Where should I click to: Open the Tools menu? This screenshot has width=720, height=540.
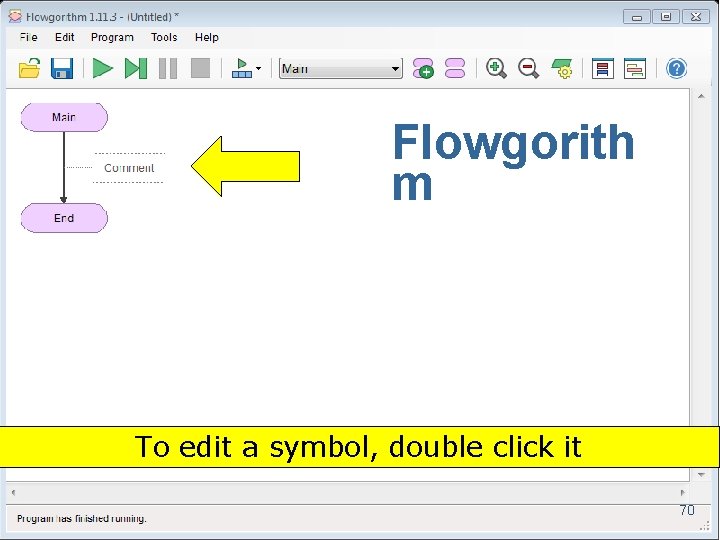pos(164,37)
